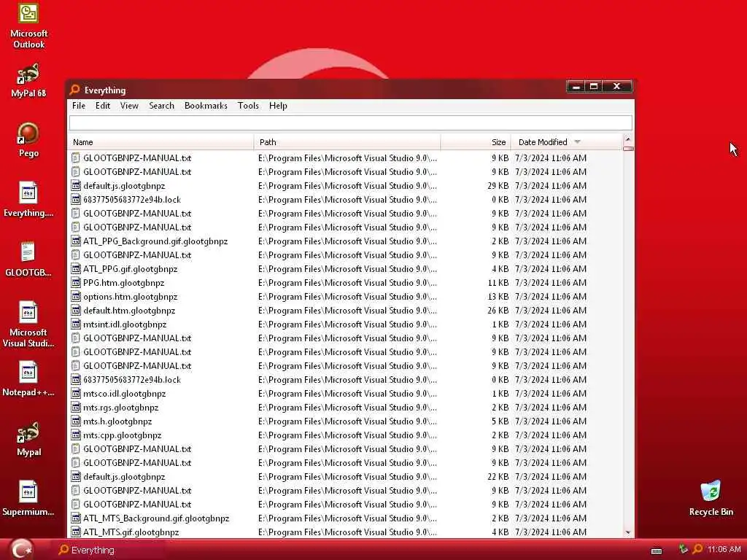747x560 pixels.
Task: Sort by Size column header
Action: click(476, 142)
